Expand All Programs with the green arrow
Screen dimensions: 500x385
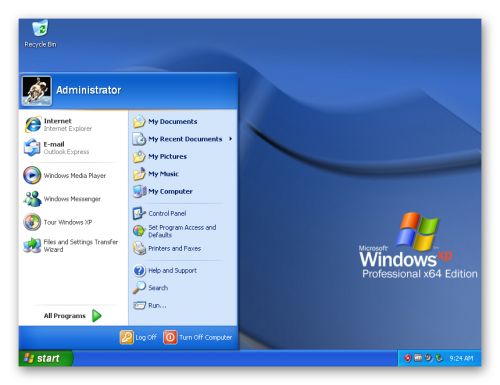click(x=97, y=316)
